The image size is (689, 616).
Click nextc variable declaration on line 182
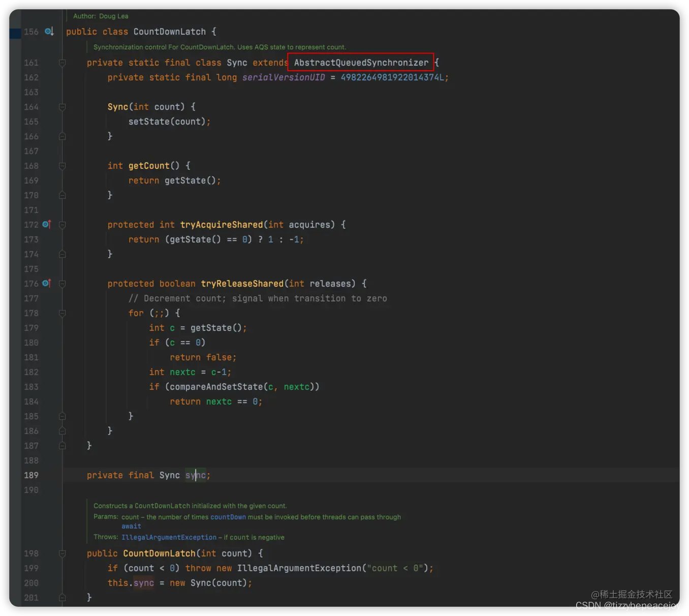tap(182, 372)
